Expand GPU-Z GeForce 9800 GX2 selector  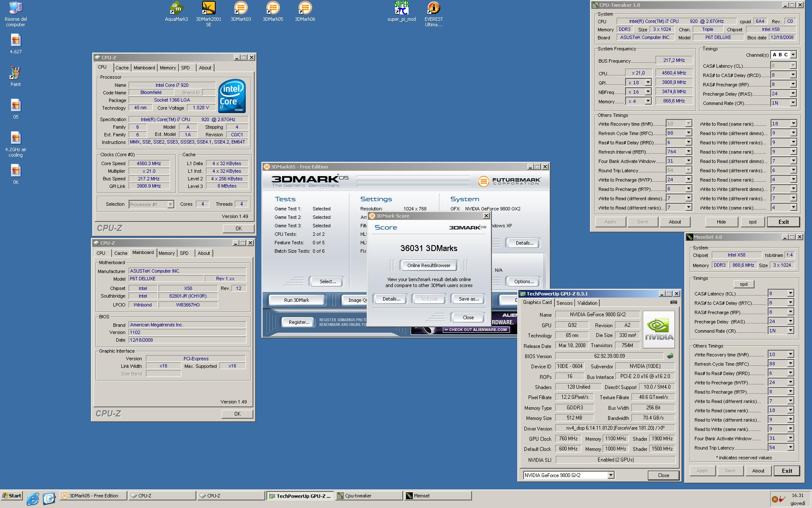[611, 475]
